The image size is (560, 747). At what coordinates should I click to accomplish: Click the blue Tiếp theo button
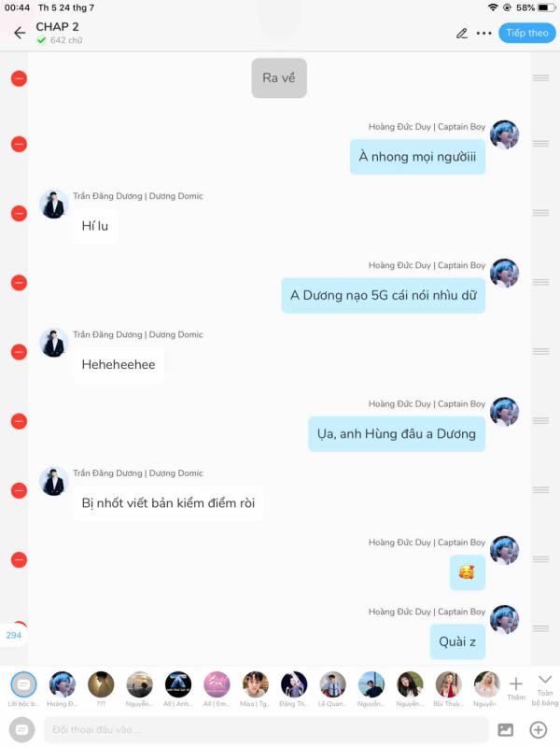click(x=527, y=33)
